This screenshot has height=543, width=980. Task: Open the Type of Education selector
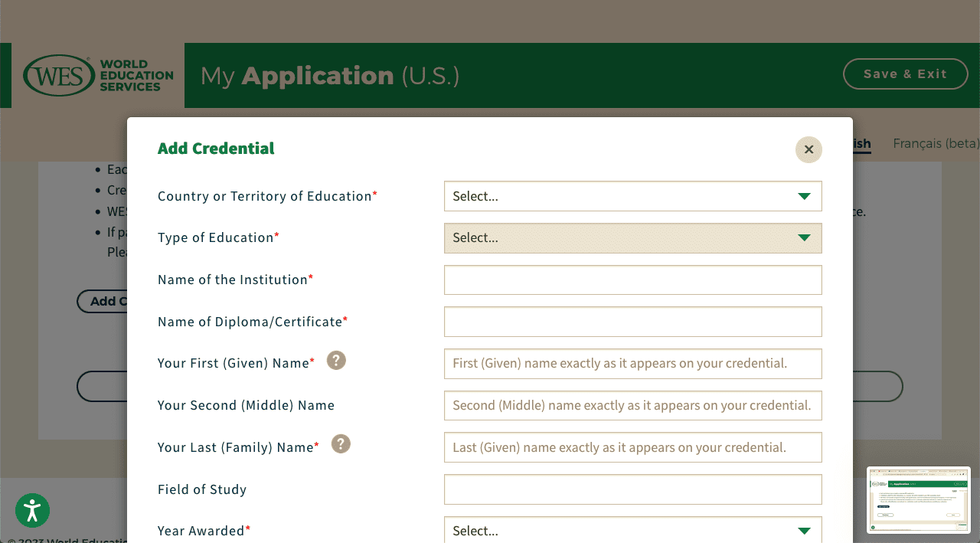[633, 238]
